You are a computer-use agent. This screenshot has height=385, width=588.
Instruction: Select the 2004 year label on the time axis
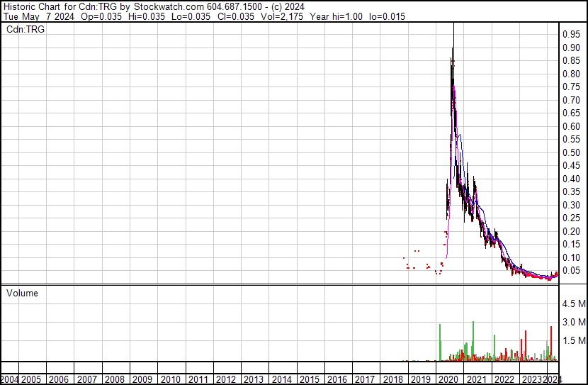11,379
